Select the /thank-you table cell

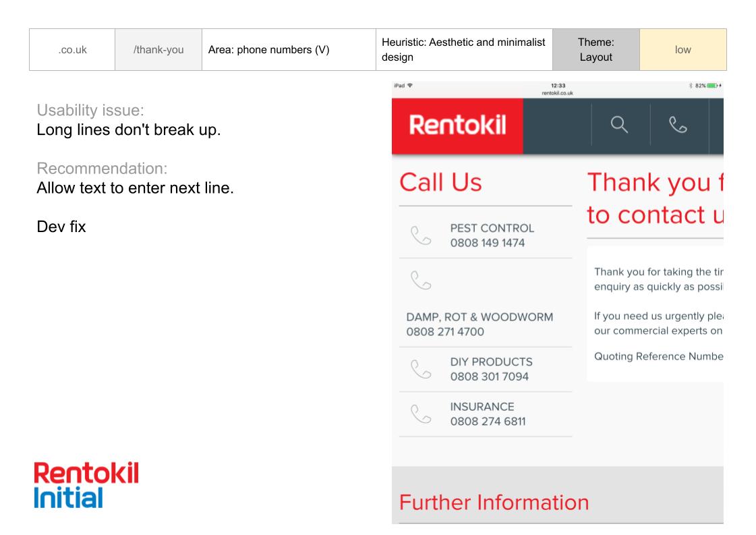pyautogui.click(x=158, y=50)
